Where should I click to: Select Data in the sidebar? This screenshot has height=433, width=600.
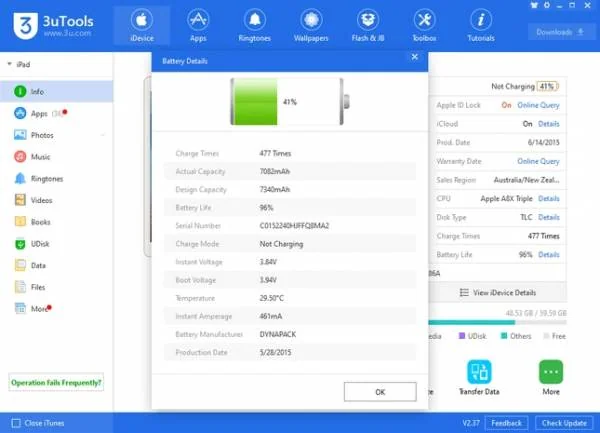pyautogui.click(x=57, y=265)
